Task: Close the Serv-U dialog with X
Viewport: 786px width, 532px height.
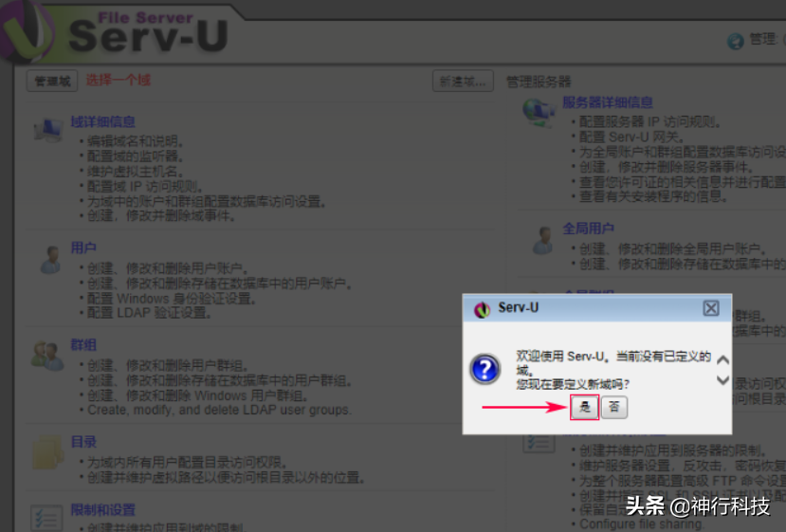Action: (x=710, y=308)
